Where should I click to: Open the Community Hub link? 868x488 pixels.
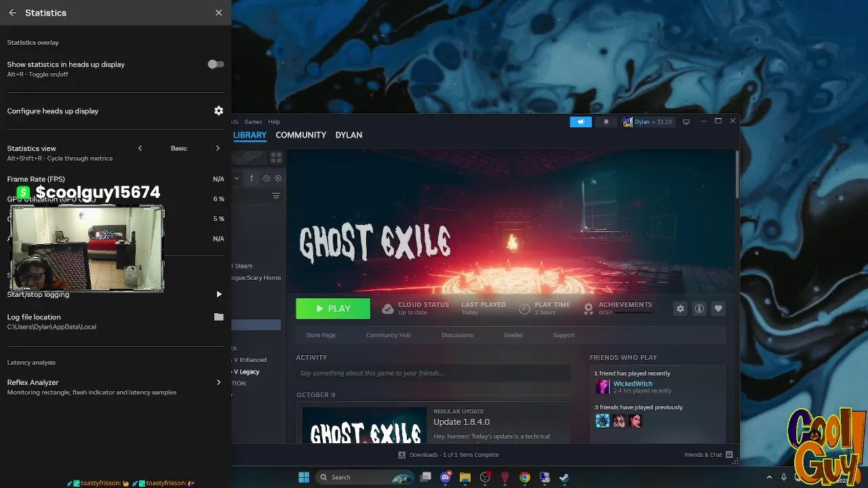[389, 335]
